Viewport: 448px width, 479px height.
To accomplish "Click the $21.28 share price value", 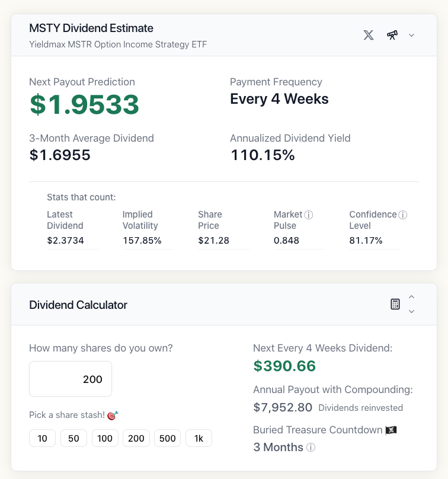I will (214, 241).
